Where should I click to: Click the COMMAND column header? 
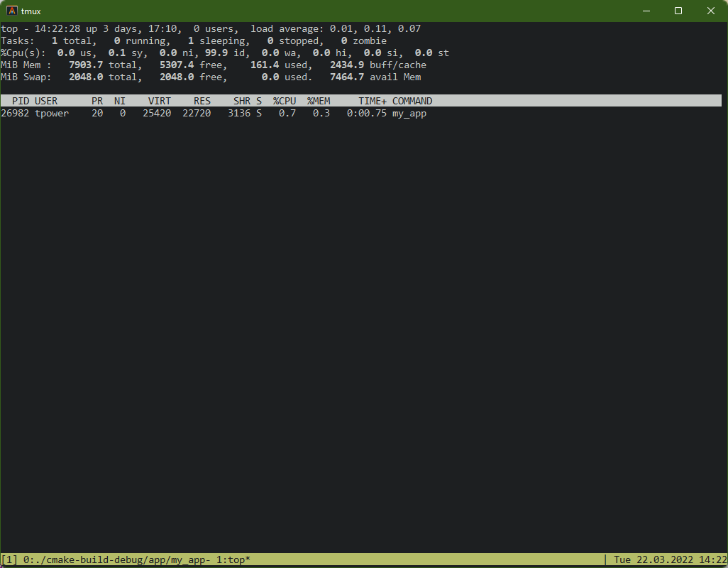tap(412, 101)
